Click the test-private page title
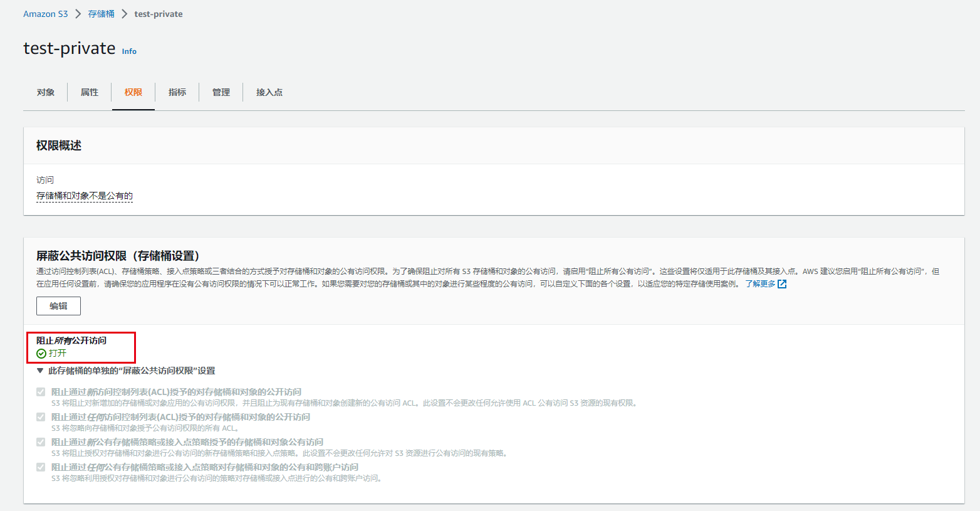Viewport: 980px width, 511px height. (x=70, y=48)
